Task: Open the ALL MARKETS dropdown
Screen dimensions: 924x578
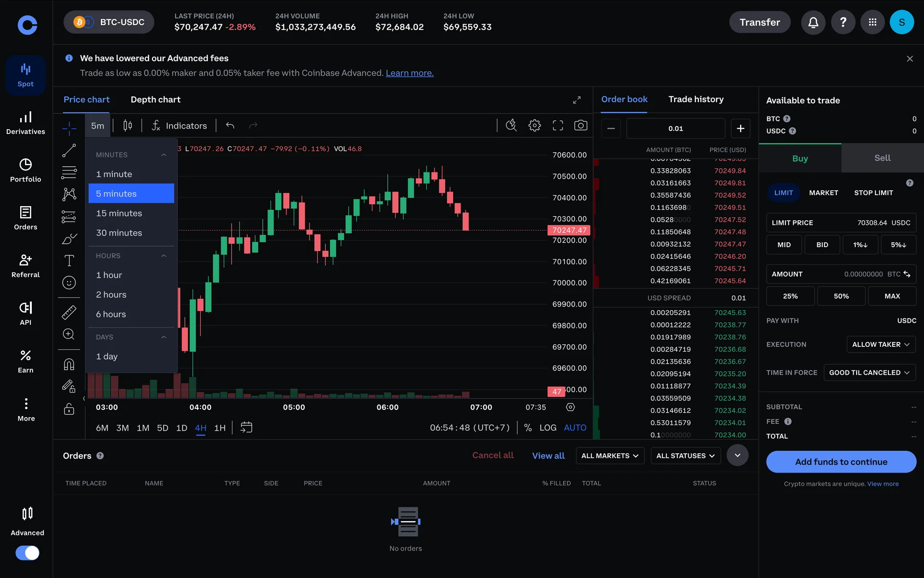Action: (x=610, y=456)
